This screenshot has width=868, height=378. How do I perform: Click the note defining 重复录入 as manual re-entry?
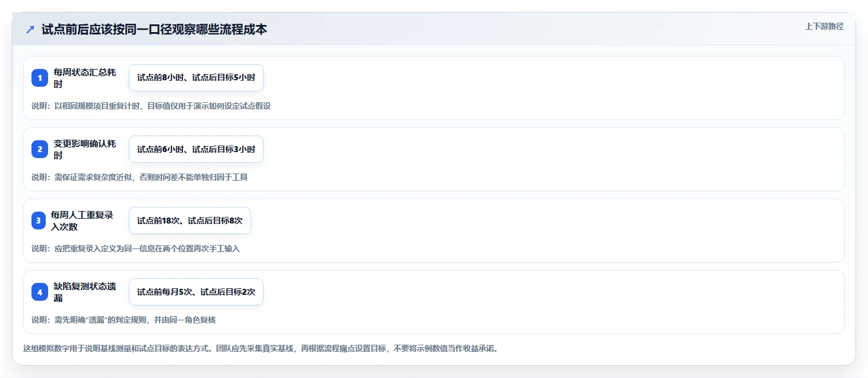coord(135,248)
